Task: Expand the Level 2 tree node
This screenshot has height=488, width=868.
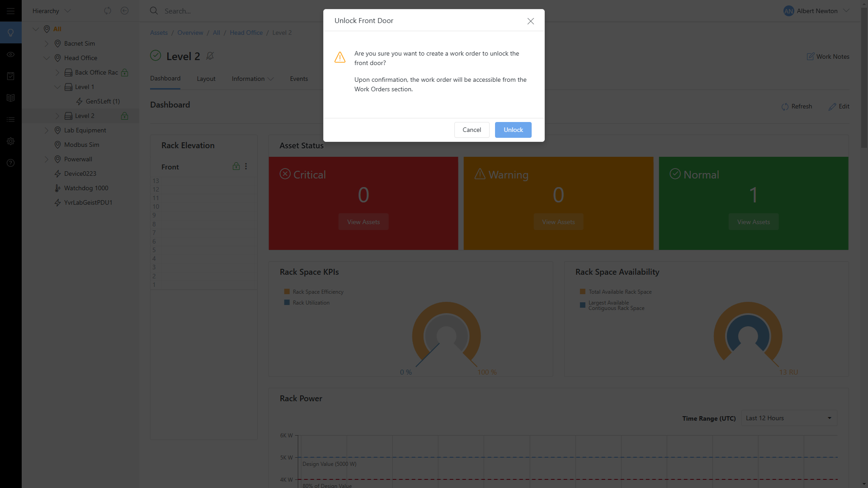Action: coord(57,116)
